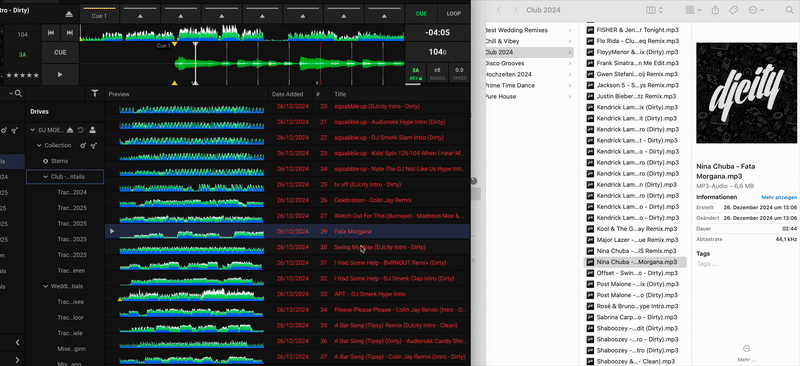The width and height of the screenshot is (800, 366).
Task: Toggle the 3A key lock
Action: point(416,74)
